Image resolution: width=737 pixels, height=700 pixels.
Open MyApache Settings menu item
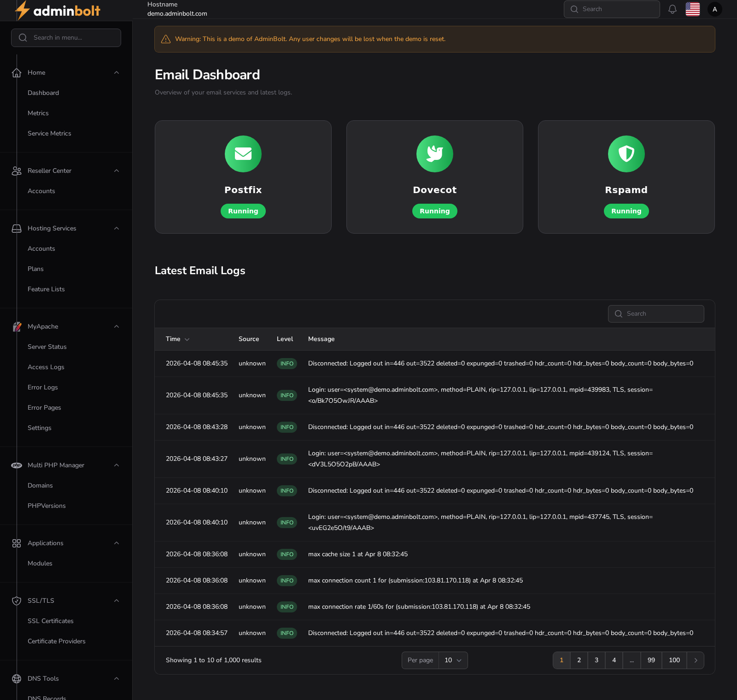coord(40,428)
